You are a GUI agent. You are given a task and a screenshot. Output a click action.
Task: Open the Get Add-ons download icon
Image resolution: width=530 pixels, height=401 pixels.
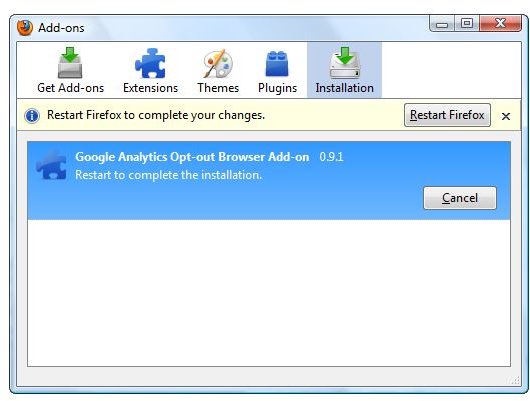70,63
